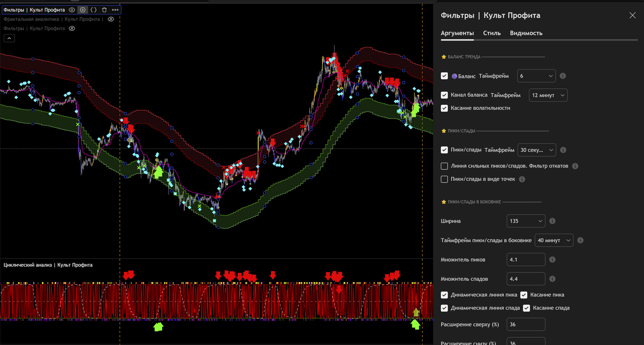Uncheck Динамическая линия пика checkbox

444,295
